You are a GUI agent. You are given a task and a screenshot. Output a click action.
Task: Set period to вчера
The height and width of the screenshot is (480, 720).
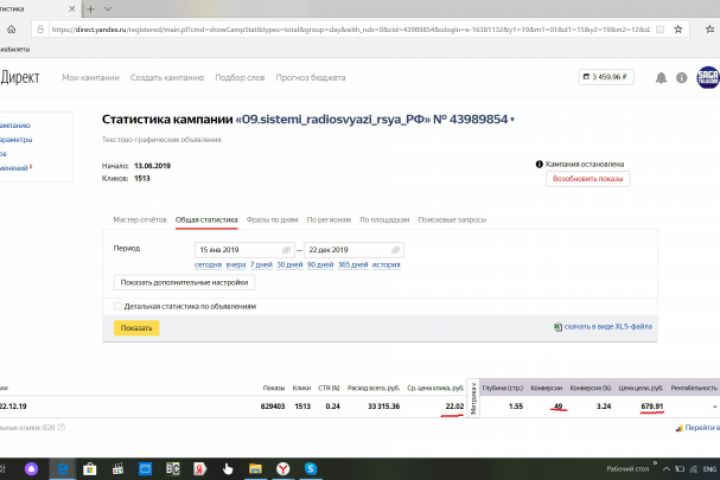coord(236,265)
